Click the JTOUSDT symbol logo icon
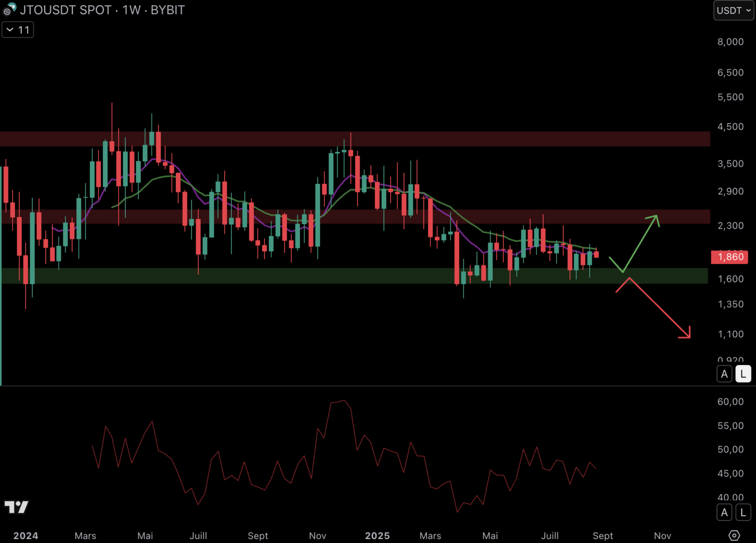 point(10,10)
